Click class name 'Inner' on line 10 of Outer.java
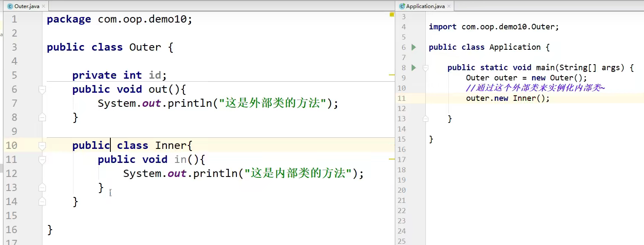This screenshot has height=245, width=644. [171, 145]
